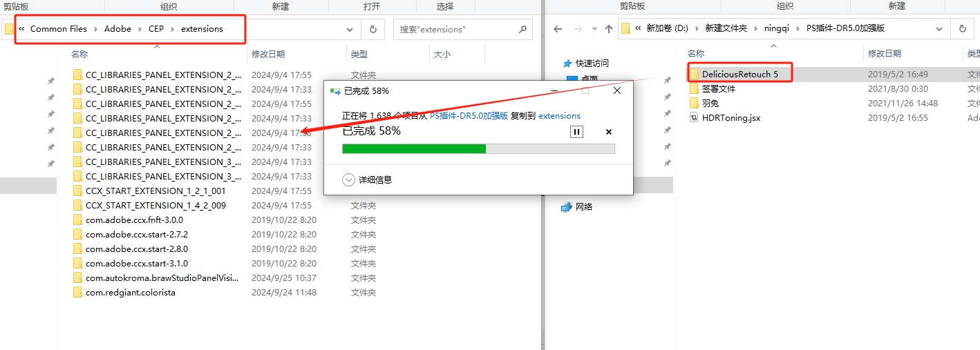Select com.autokroma.brawStudioPanelVisi... folder
This screenshot has height=350, width=980.
pyautogui.click(x=162, y=278)
